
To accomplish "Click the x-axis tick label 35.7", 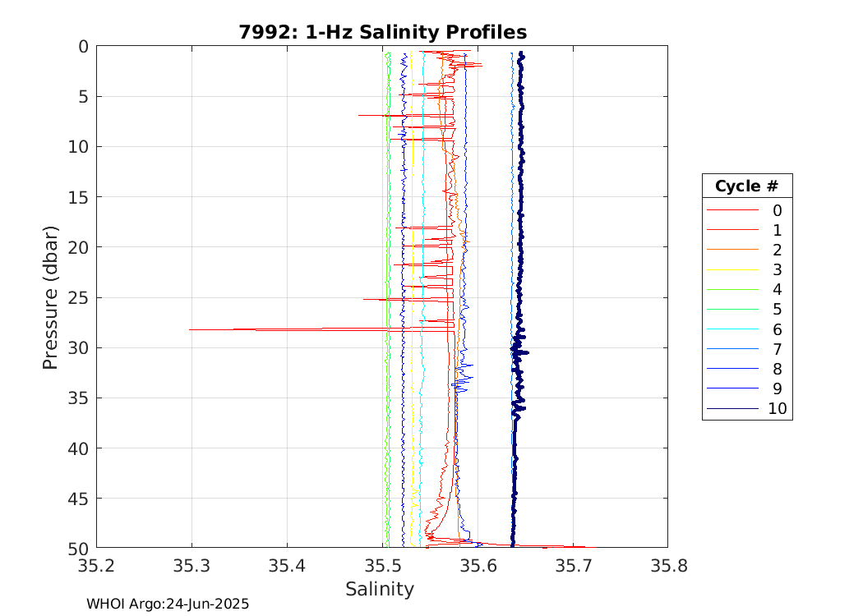I will (x=573, y=565).
